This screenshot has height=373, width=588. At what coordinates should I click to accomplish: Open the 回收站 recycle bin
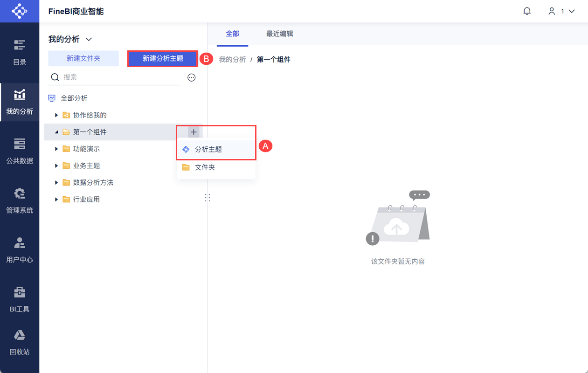[20, 342]
